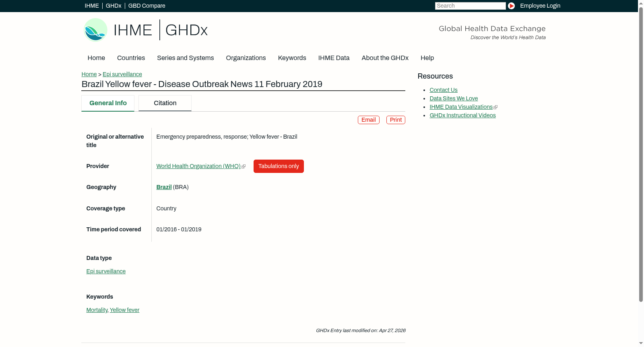
Task: Open Contact Us resource link
Action: (x=444, y=90)
